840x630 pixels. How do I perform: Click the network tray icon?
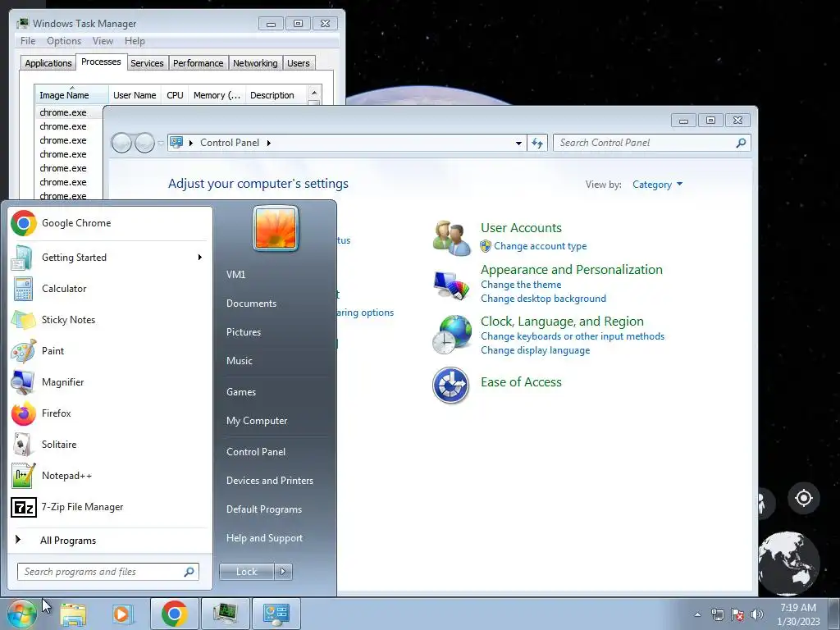click(x=717, y=614)
